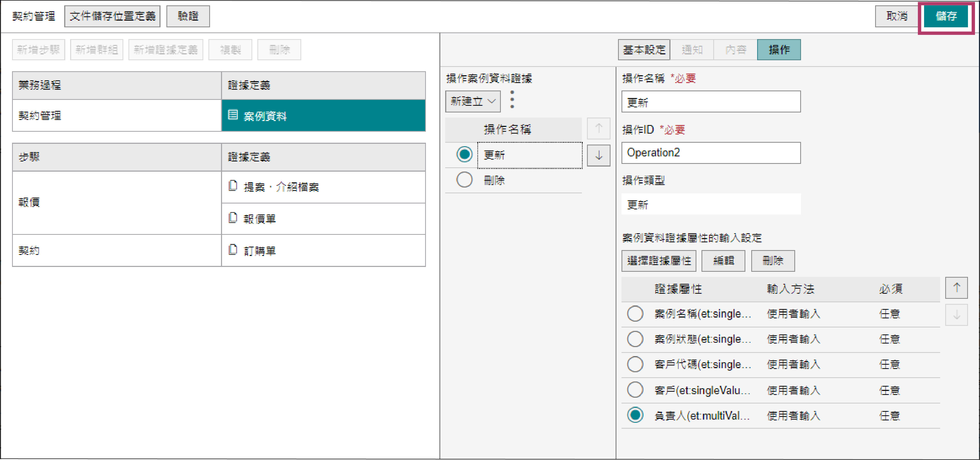Click the 案例資料 list icon
The height and width of the screenshot is (460, 980).
[x=232, y=115]
